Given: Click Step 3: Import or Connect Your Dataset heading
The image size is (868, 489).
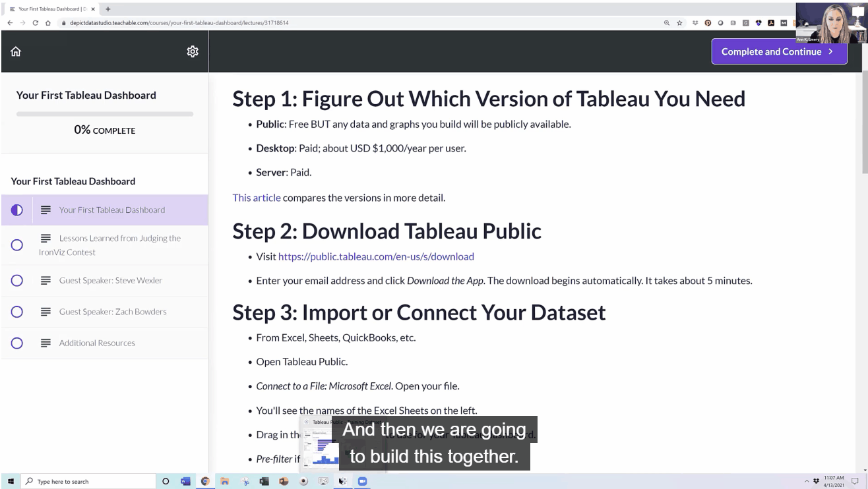Looking at the screenshot, I should click(419, 312).
